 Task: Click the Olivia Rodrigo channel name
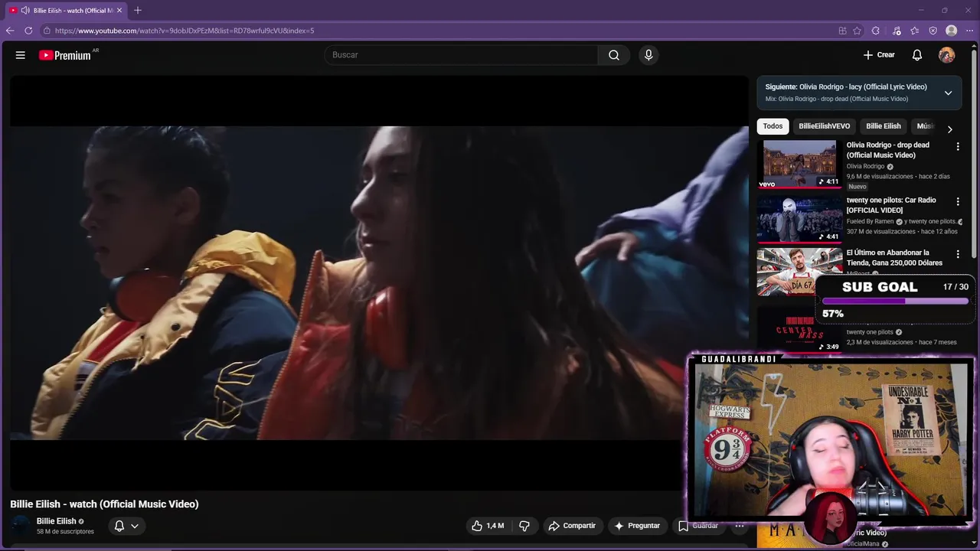(865, 166)
